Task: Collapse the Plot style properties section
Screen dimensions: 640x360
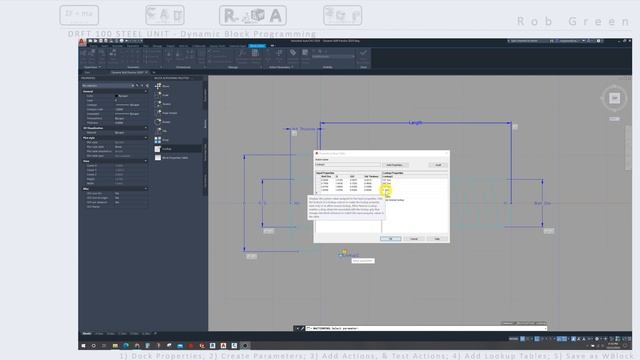Action: [x=146, y=138]
